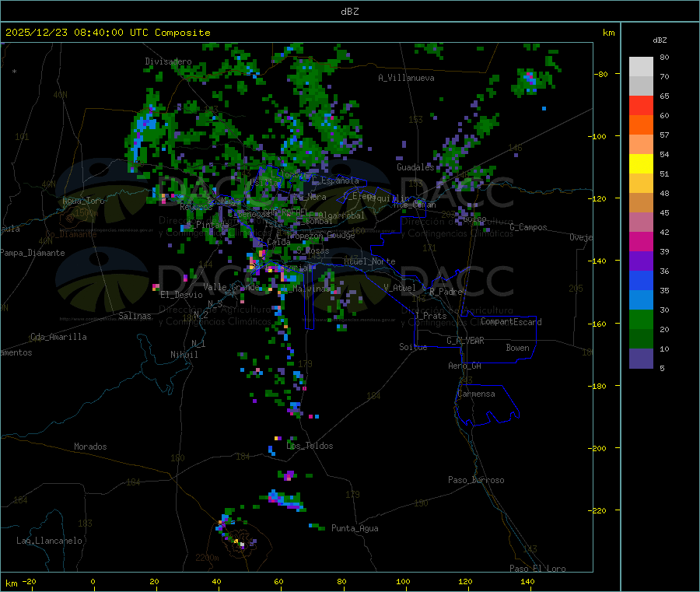Image resolution: width=700 pixels, height=592 pixels.
Task: Select the bright green 20–30 dBZ legend swatch
Action: pos(641,319)
